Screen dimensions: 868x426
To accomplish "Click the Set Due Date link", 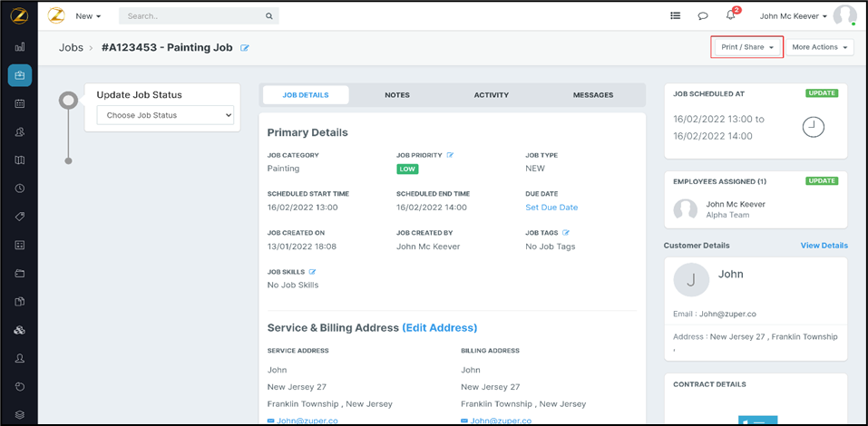I will click(551, 208).
